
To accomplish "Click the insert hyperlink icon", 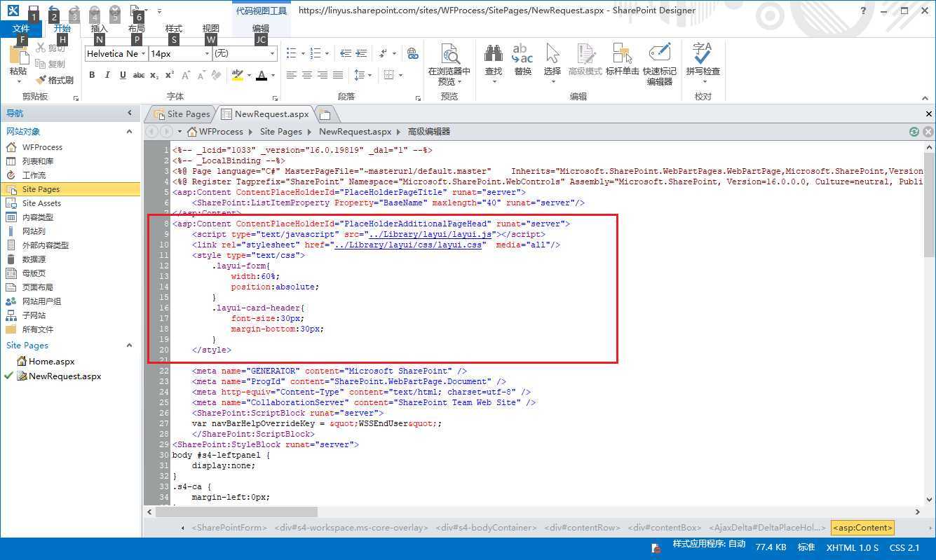I will pyautogui.click(x=413, y=53).
